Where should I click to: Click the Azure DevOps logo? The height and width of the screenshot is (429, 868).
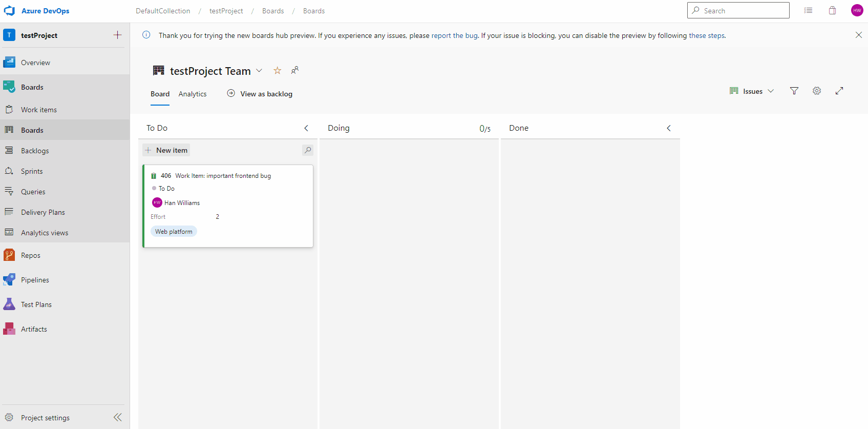[x=9, y=11]
